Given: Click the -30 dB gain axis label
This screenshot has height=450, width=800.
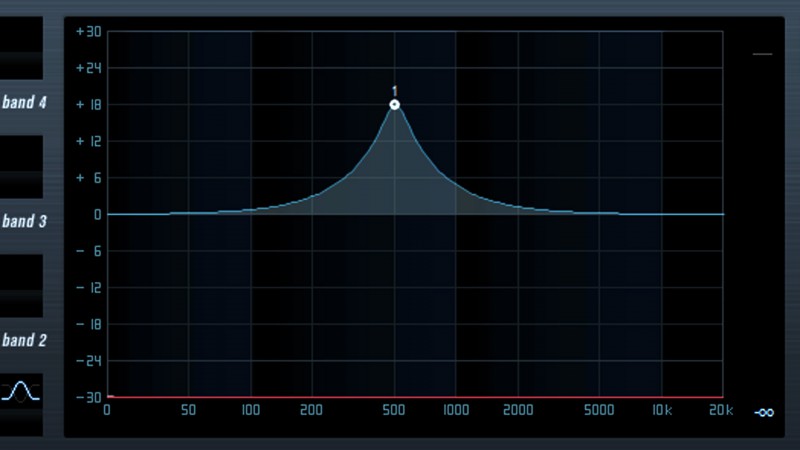Looking at the screenshot, I should (88, 397).
